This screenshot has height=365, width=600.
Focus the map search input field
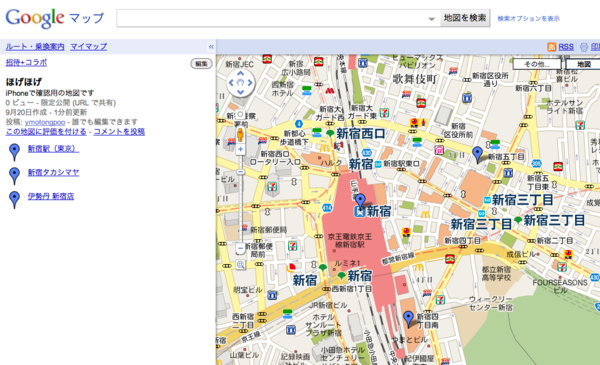[278, 18]
